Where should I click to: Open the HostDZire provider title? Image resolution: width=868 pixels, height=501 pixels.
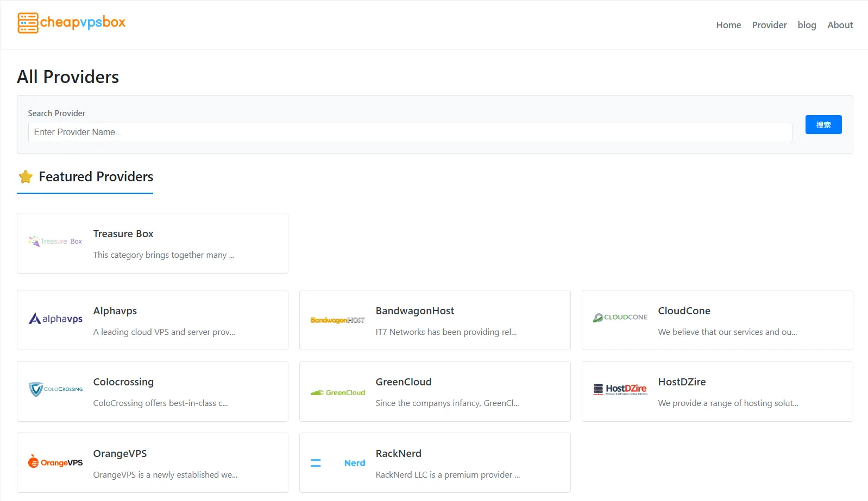click(682, 382)
